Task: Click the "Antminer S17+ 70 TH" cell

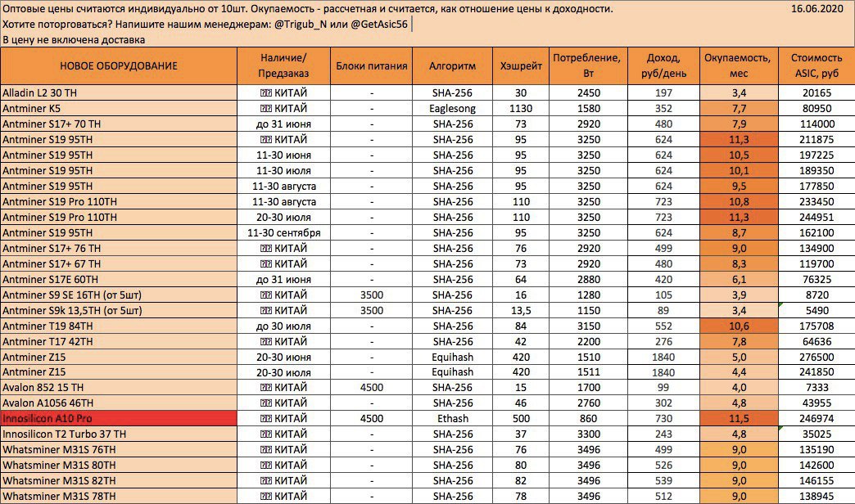Action: [118, 124]
